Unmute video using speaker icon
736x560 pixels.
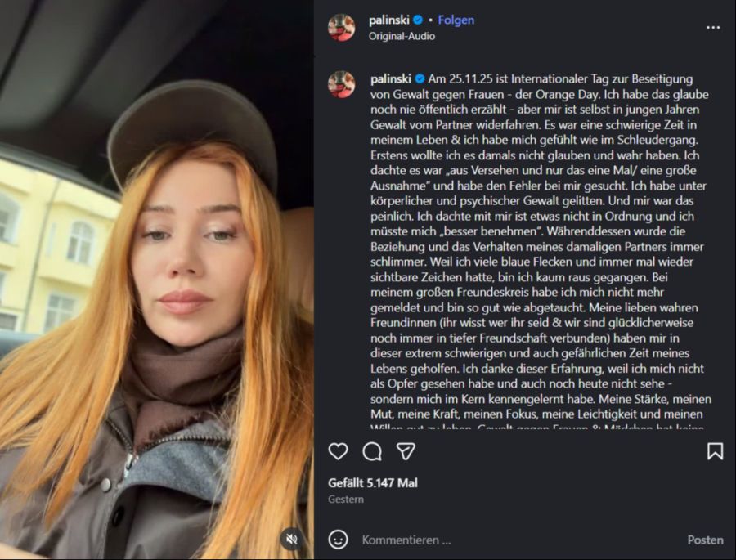pyautogui.click(x=292, y=539)
